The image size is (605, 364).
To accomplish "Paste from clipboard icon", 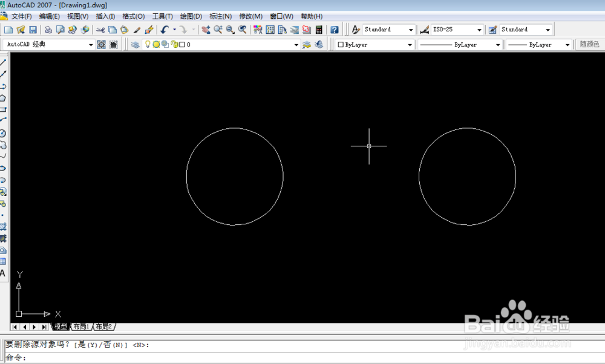I will 125,30.
